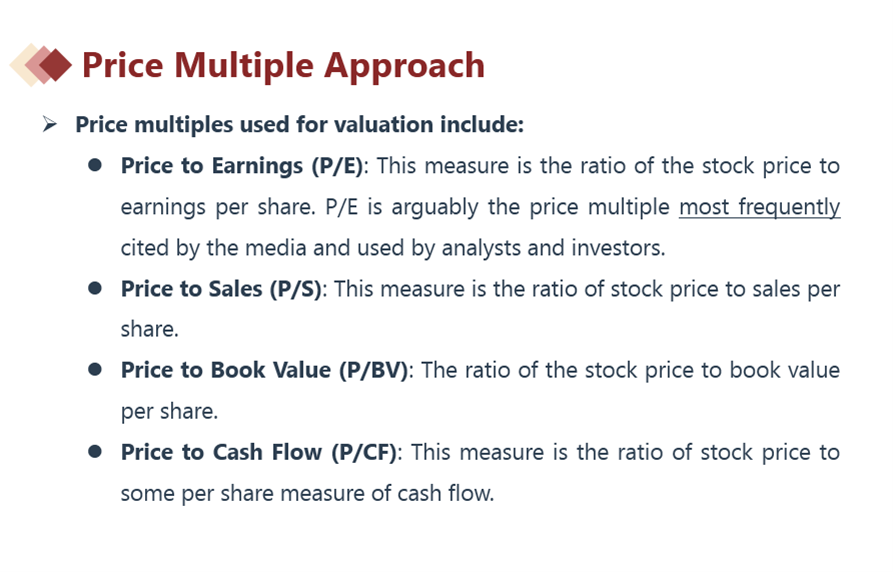Screen dimensions: 893x572
Task: Click the underlined 'most frequently' text
Action: pyautogui.click(x=759, y=207)
